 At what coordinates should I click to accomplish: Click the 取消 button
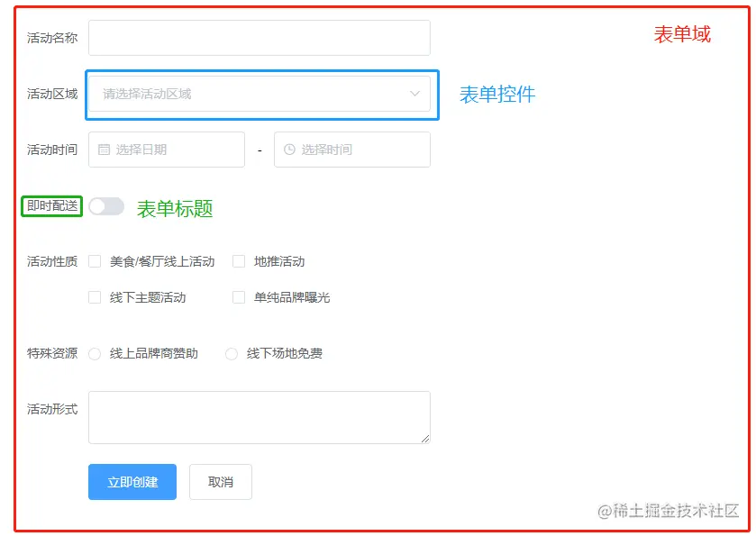(x=221, y=482)
